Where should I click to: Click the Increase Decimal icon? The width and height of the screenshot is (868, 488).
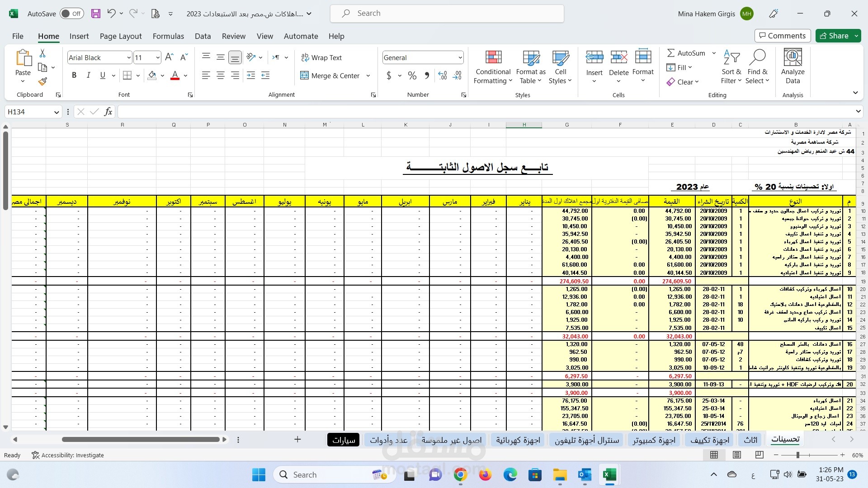443,75
